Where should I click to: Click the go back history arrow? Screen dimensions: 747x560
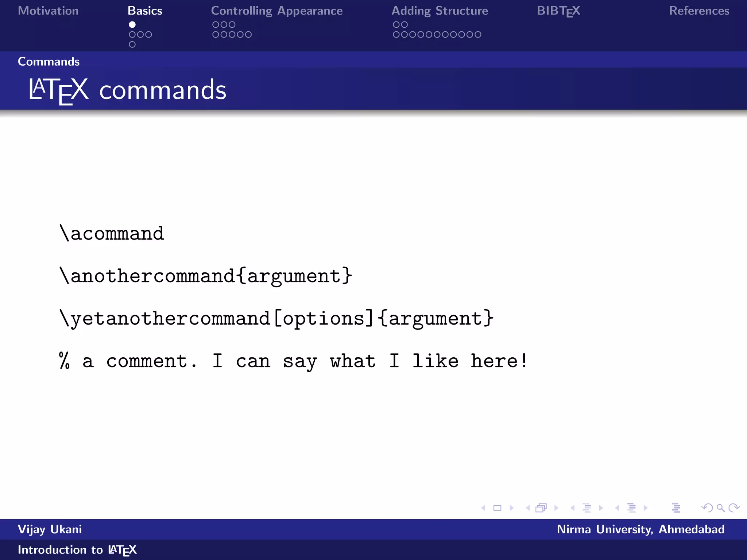707,508
